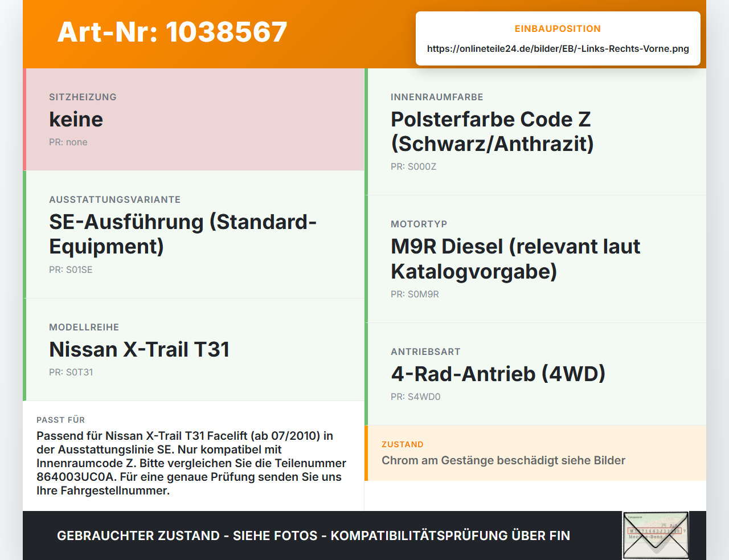
Task: Open the envelope thumbnail in the footer
Action: (x=656, y=536)
